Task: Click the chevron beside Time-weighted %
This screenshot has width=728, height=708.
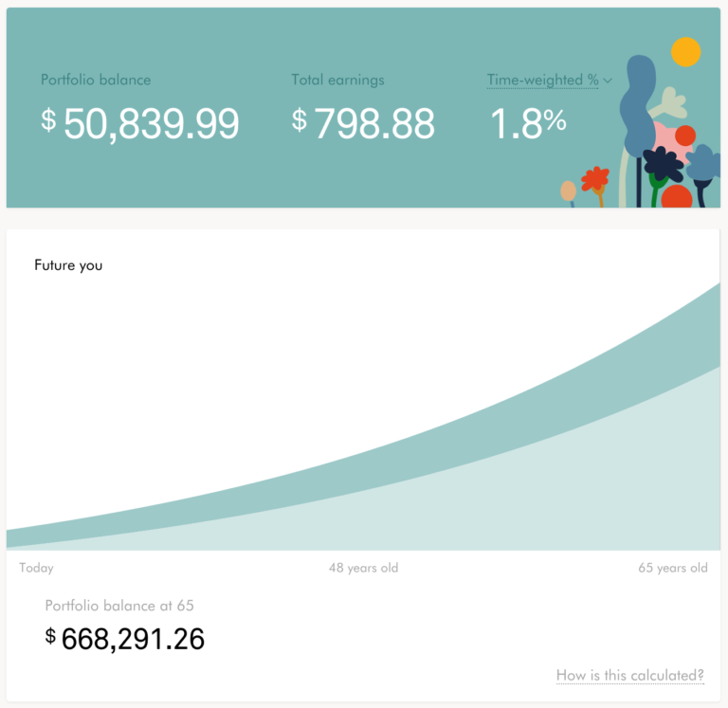Action: (608, 81)
